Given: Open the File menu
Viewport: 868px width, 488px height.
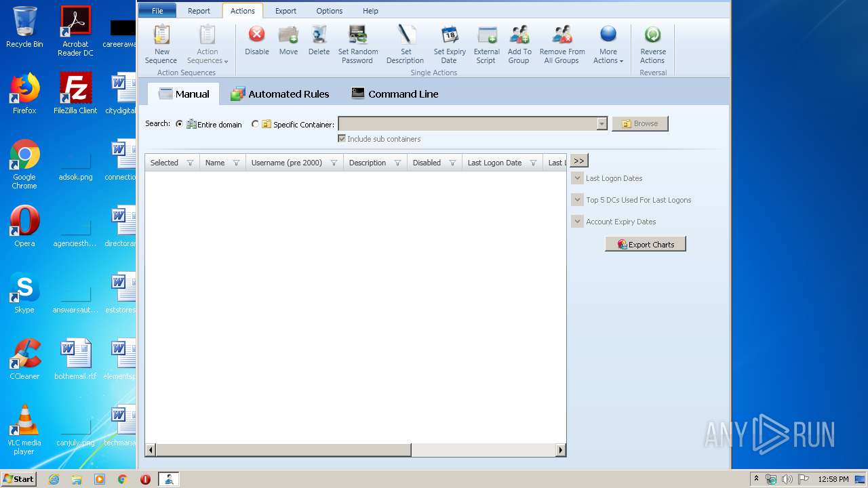Looking at the screenshot, I should coord(157,11).
